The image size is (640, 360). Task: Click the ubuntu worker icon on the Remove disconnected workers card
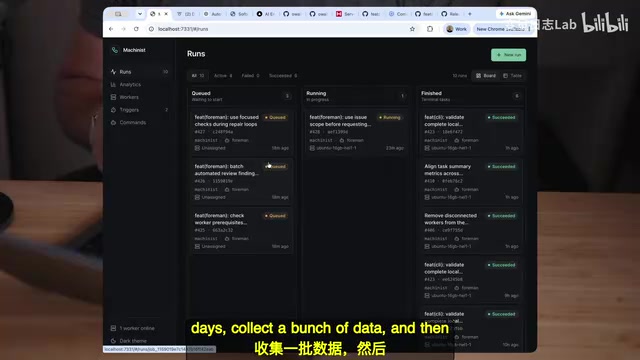coord(427,247)
